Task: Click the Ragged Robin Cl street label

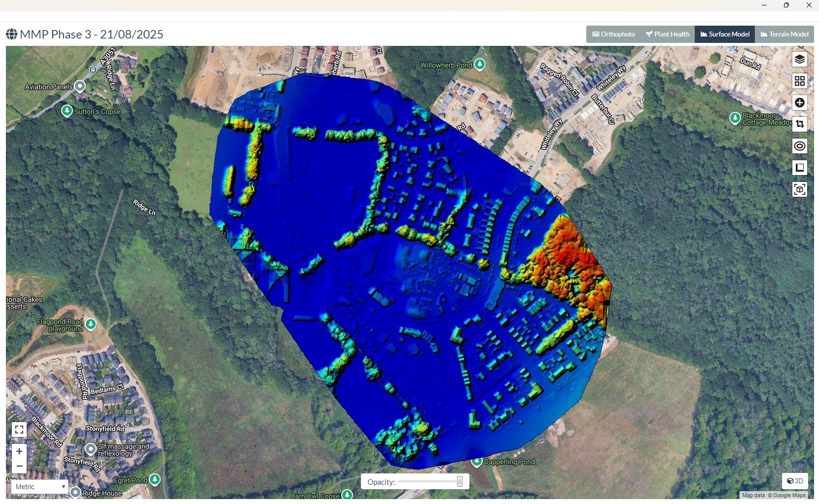Action: tap(559, 79)
